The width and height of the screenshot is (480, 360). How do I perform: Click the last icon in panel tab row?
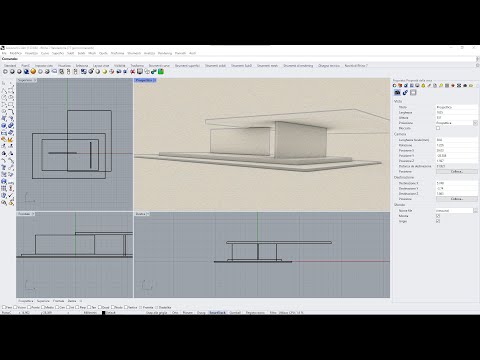[471, 86]
